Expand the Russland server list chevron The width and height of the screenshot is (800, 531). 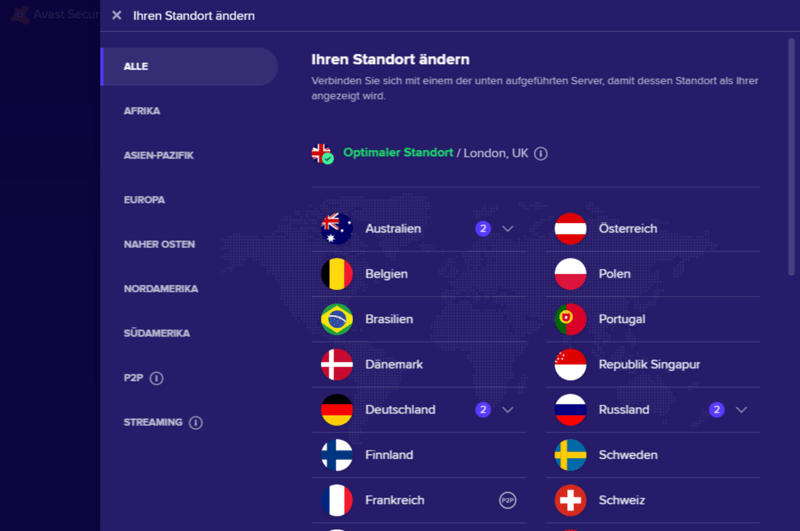point(741,410)
